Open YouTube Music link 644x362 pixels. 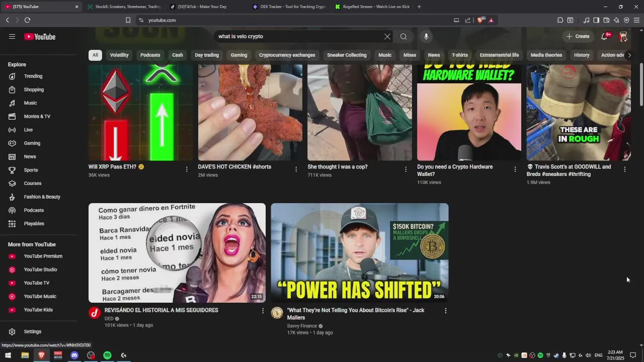click(40, 296)
